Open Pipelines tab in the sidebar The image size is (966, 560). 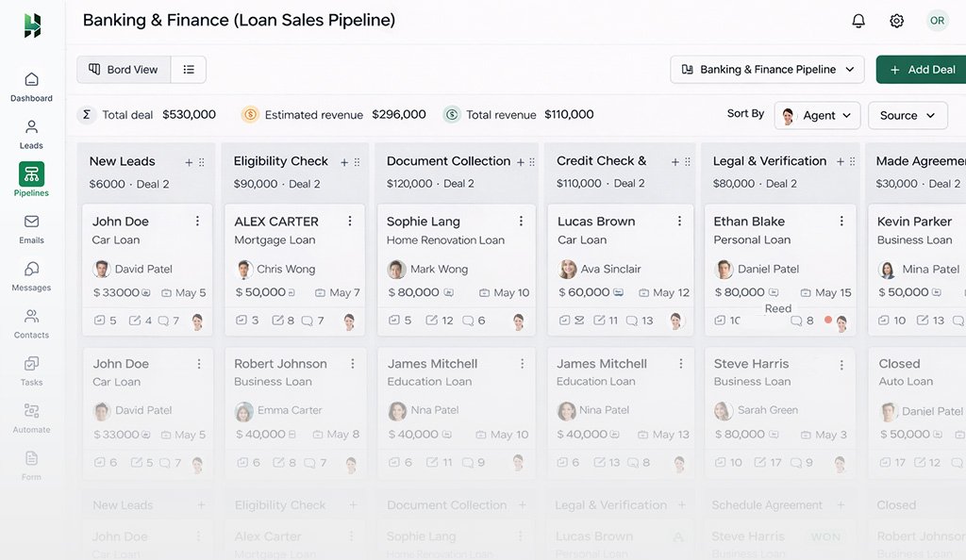click(x=31, y=181)
